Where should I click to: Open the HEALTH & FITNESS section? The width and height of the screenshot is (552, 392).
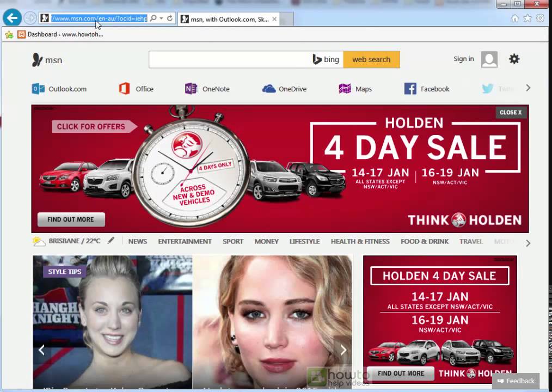pos(360,242)
